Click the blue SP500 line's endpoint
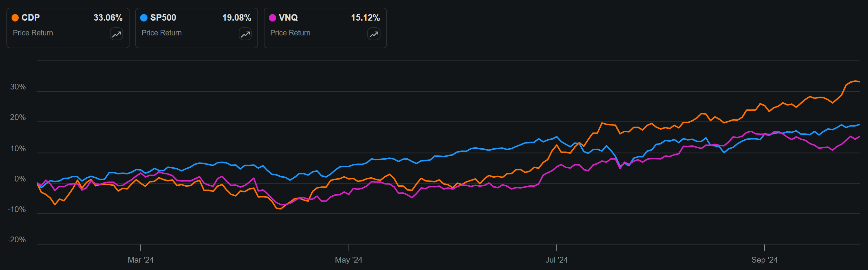The image size is (868, 270). [x=859, y=125]
